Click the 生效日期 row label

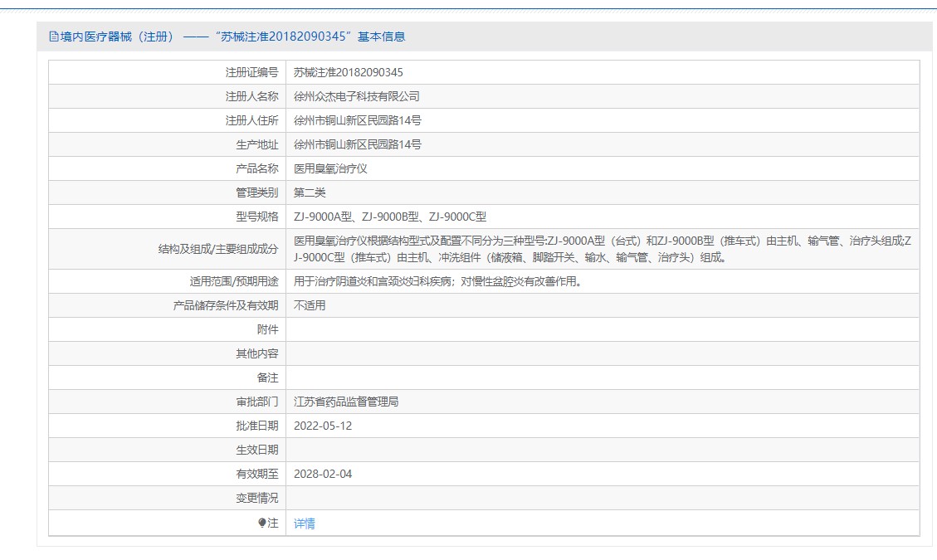(256, 450)
